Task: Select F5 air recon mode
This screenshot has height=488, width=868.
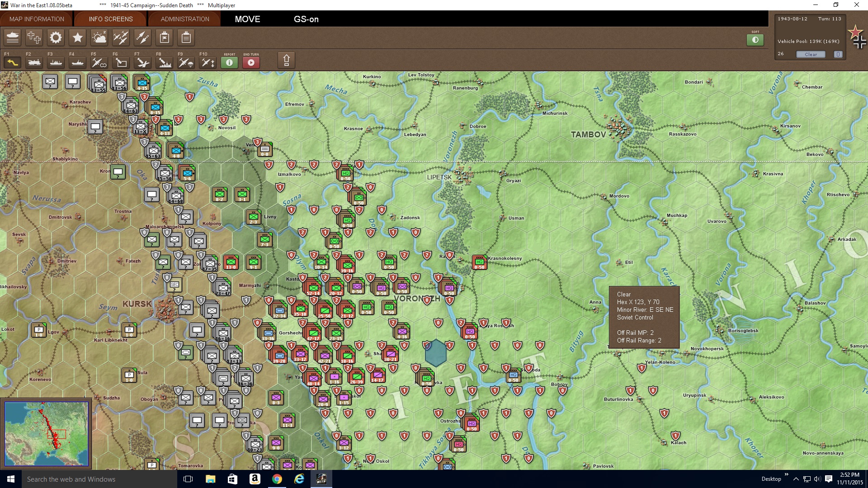Action: coord(99,62)
